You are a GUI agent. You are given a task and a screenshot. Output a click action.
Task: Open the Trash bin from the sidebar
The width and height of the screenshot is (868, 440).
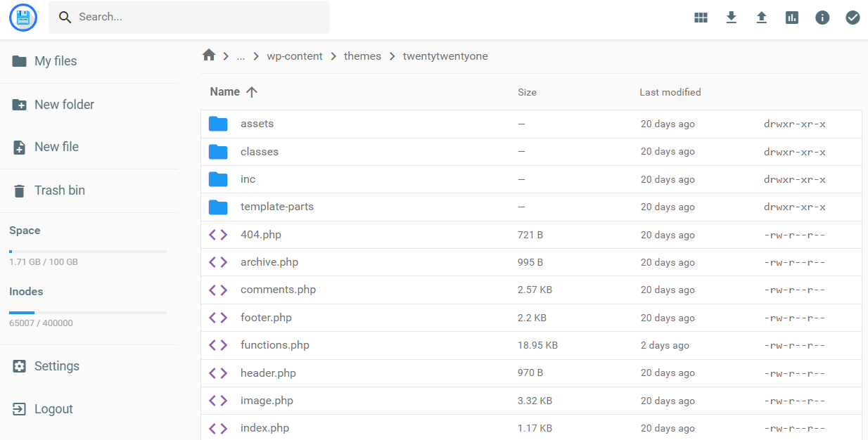pyautogui.click(x=60, y=190)
